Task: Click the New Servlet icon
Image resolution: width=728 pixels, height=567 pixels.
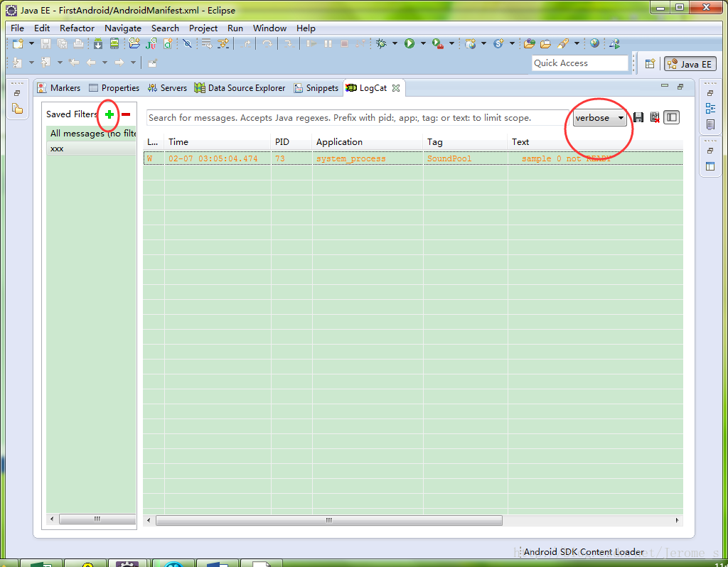Action: [x=498, y=43]
